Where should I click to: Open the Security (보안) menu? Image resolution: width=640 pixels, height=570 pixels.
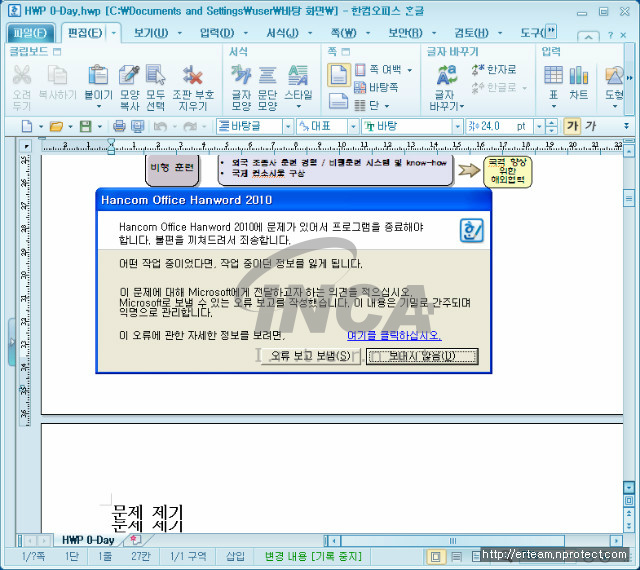point(405,33)
